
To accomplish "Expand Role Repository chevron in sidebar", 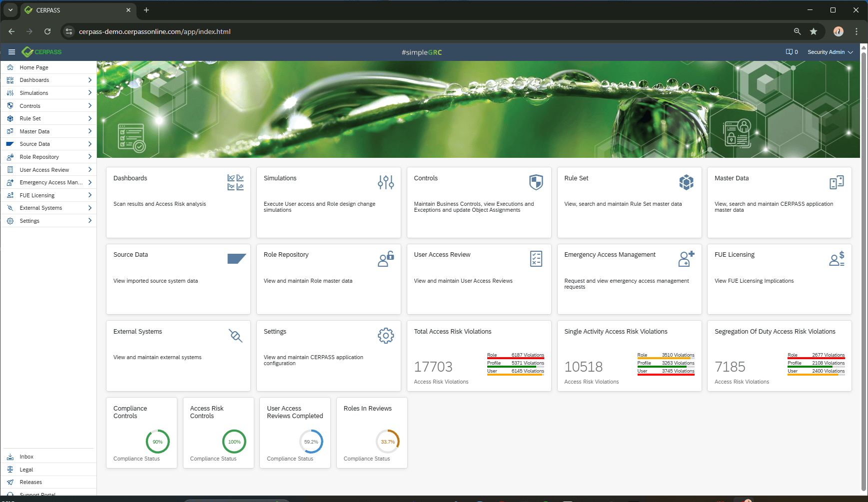I will tap(90, 157).
